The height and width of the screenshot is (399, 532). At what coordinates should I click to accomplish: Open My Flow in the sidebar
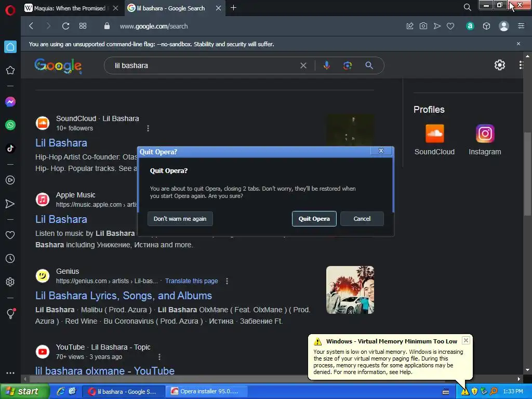pos(10,204)
